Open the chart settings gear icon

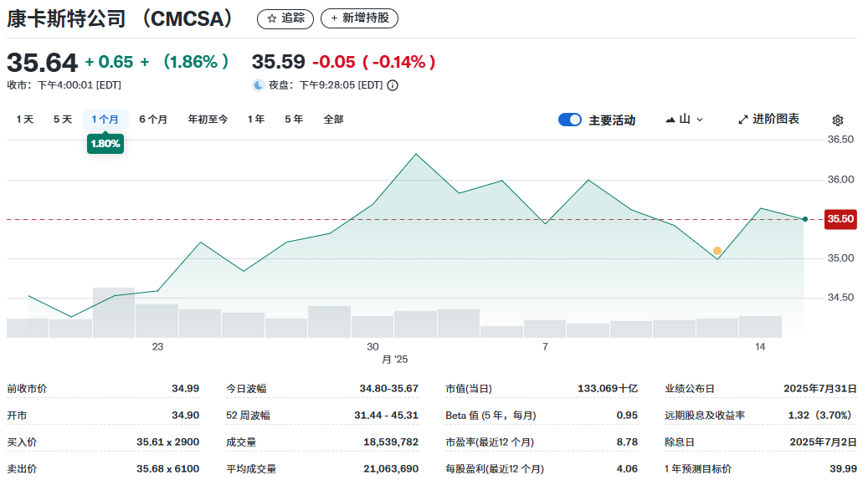pyautogui.click(x=838, y=120)
